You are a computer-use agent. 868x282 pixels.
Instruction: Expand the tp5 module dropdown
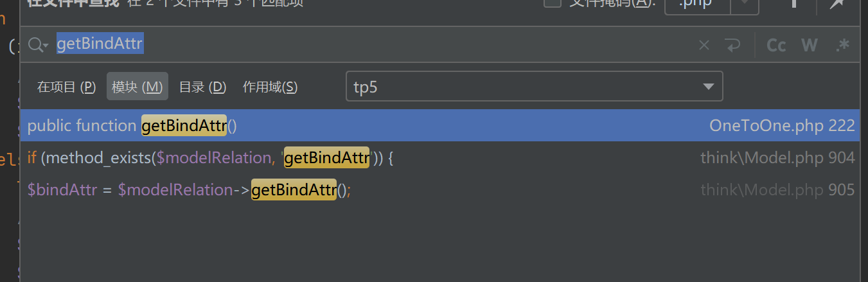(x=708, y=87)
